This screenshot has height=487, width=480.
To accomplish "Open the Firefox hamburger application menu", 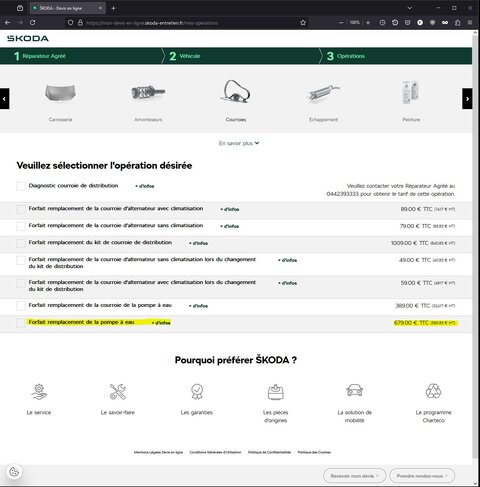I will pos(470,23).
